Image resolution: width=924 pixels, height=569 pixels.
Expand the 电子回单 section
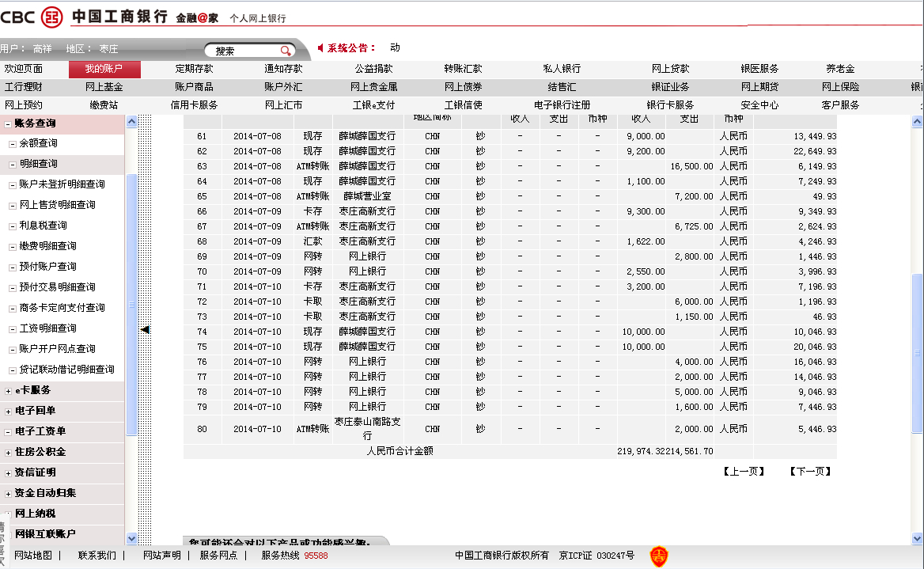tap(8, 412)
